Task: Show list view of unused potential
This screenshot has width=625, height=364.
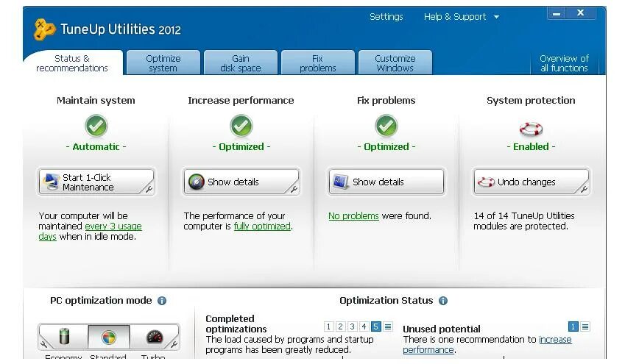Action: (585, 326)
